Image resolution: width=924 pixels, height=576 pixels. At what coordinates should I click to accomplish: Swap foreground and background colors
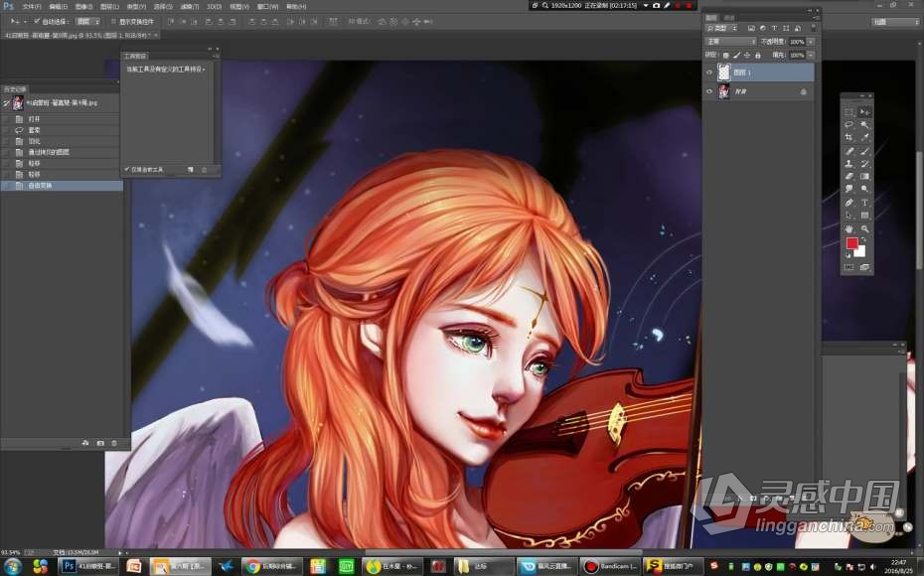pos(864,239)
